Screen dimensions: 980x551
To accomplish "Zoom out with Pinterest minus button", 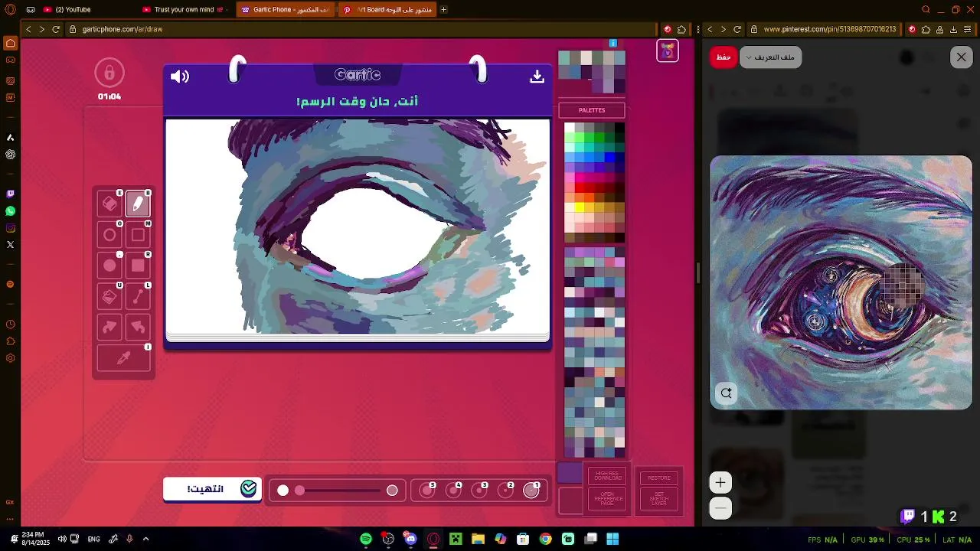I will click(720, 508).
